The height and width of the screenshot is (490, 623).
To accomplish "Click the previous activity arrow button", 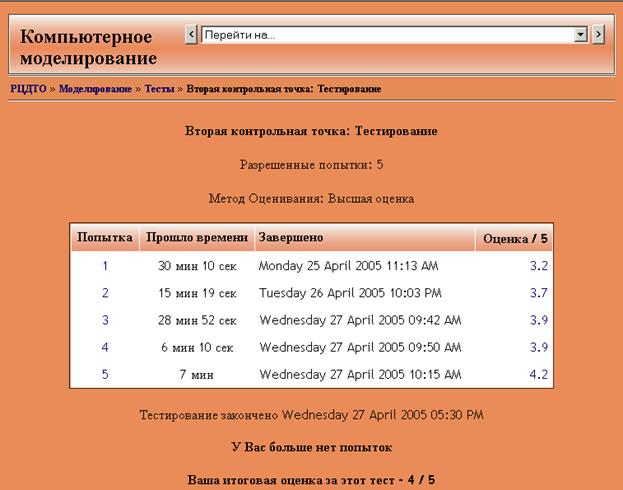I will click(x=191, y=35).
